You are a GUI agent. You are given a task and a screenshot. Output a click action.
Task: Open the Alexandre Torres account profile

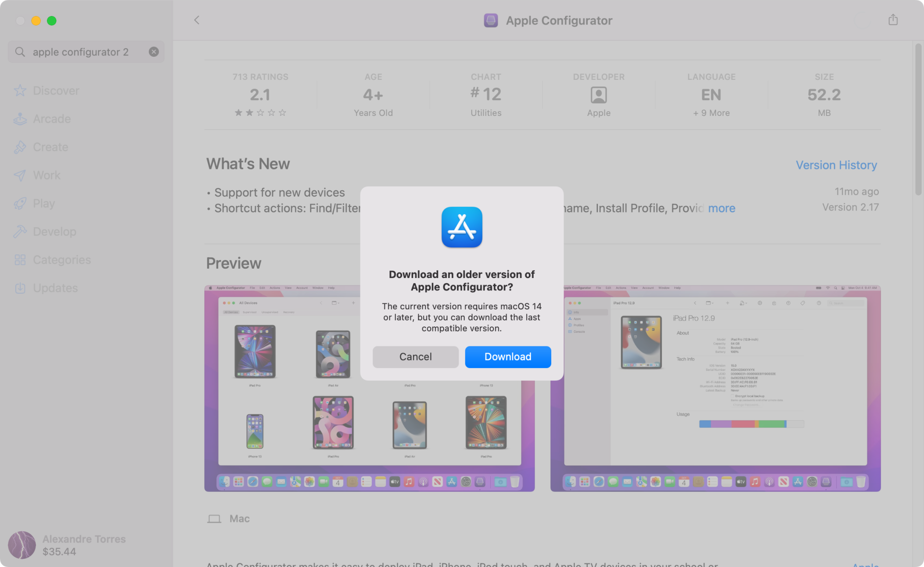(x=67, y=545)
